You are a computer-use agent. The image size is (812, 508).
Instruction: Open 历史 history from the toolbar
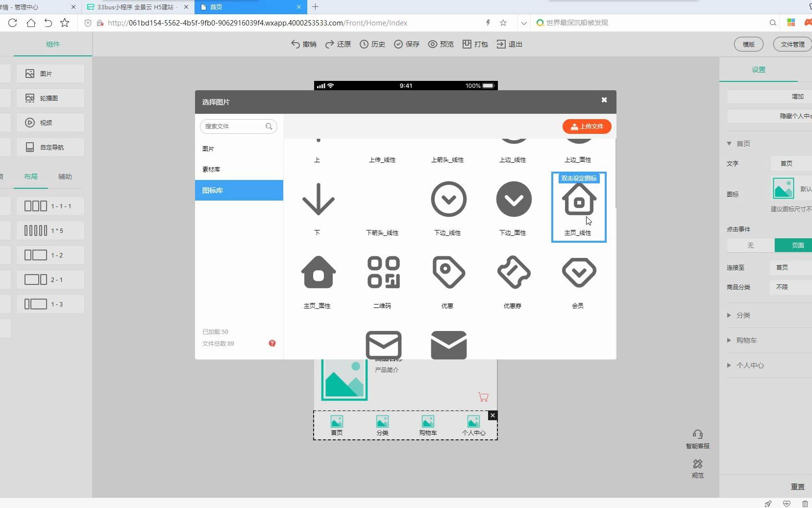coord(372,44)
